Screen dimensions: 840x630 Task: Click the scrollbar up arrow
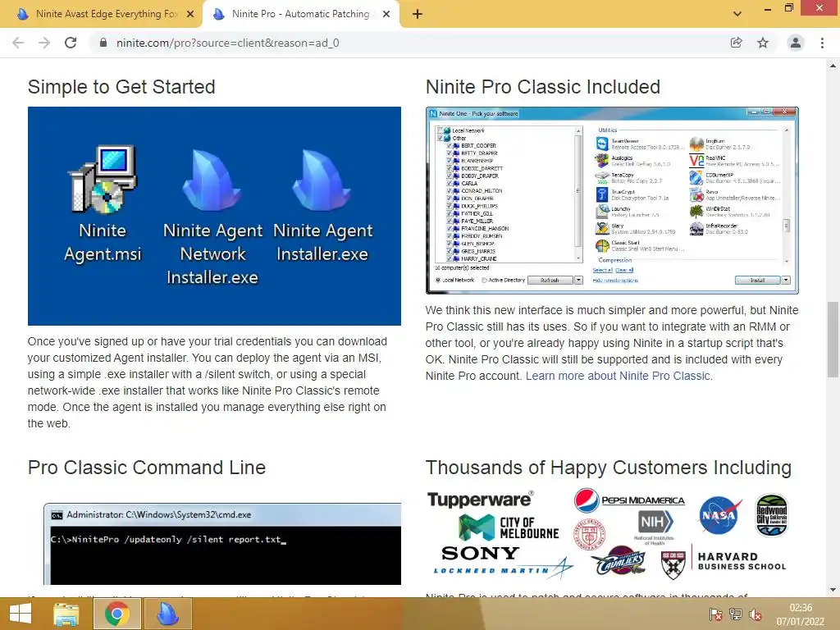click(x=833, y=66)
